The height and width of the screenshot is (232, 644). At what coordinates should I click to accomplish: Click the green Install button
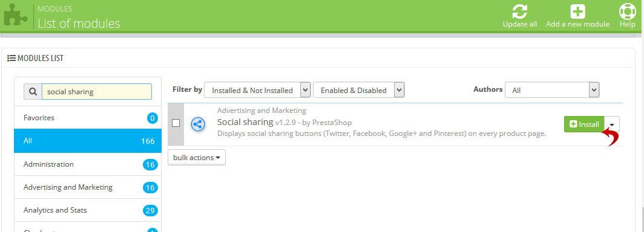585,124
